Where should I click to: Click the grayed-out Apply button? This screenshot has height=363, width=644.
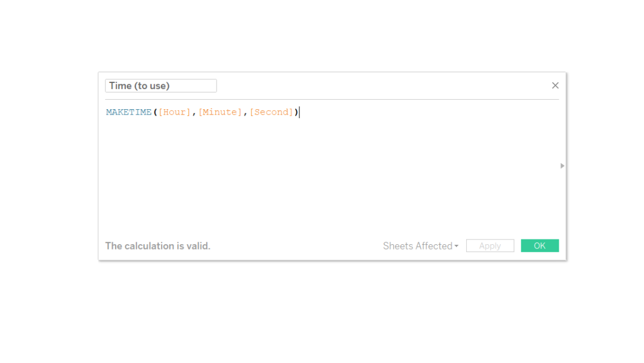pos(490,245)
